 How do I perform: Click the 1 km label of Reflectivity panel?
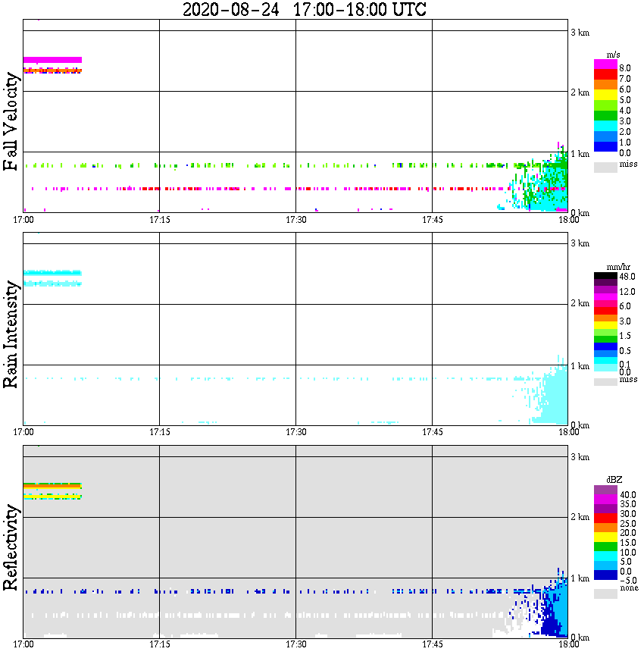point(580,578)
